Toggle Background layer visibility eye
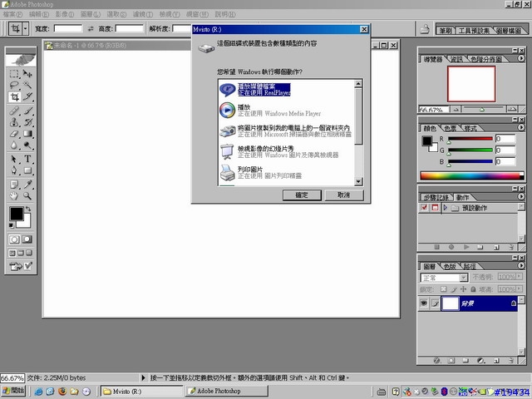This screenshot has width=532, height=399. pyautogui.click(x=424, y=303)
